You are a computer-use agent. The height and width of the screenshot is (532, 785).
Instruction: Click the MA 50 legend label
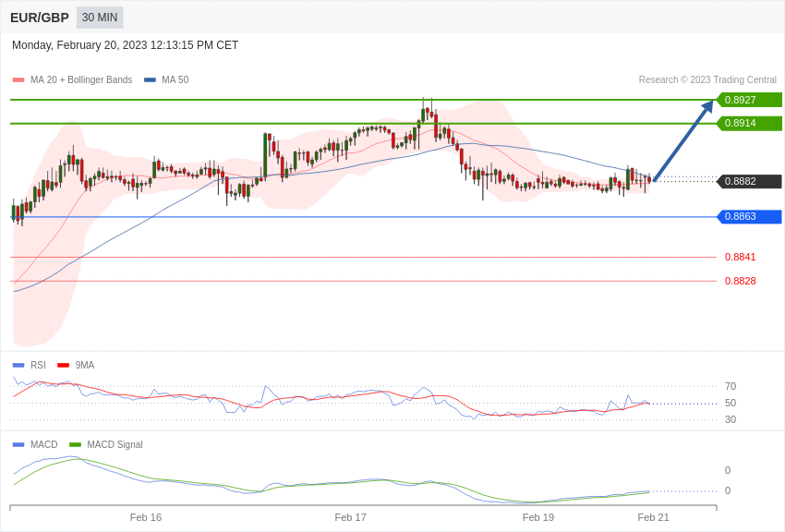tap(175, 79)
